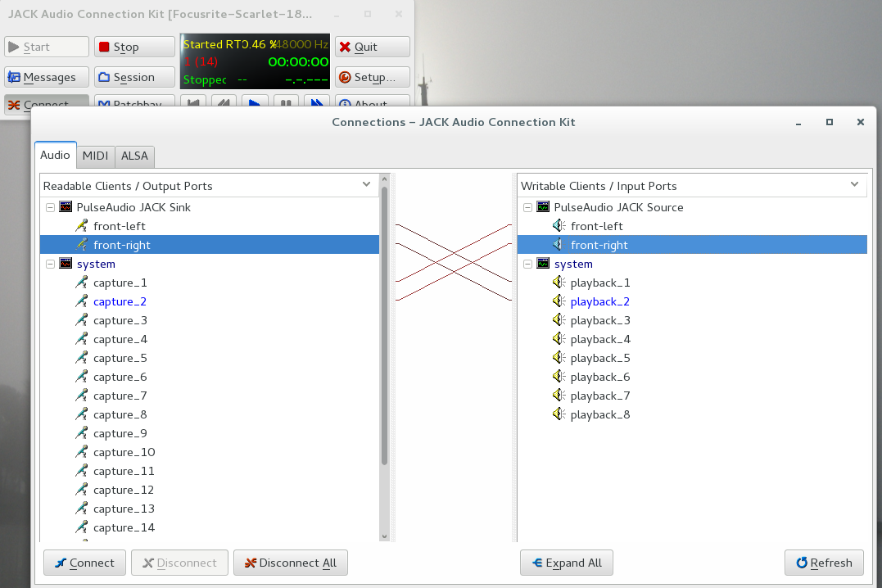Switch to the ALSA tab
The height and width of the screenshot is (588, 882).
134,156
